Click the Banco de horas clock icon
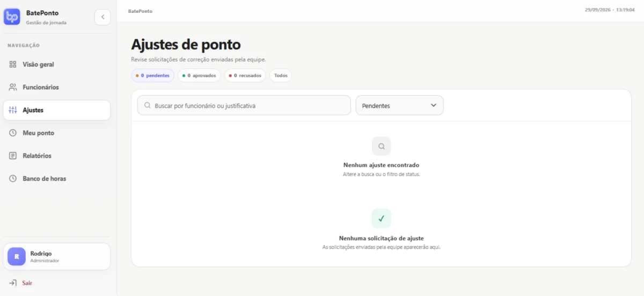This screenshot has width=644, height=296. 13,178
